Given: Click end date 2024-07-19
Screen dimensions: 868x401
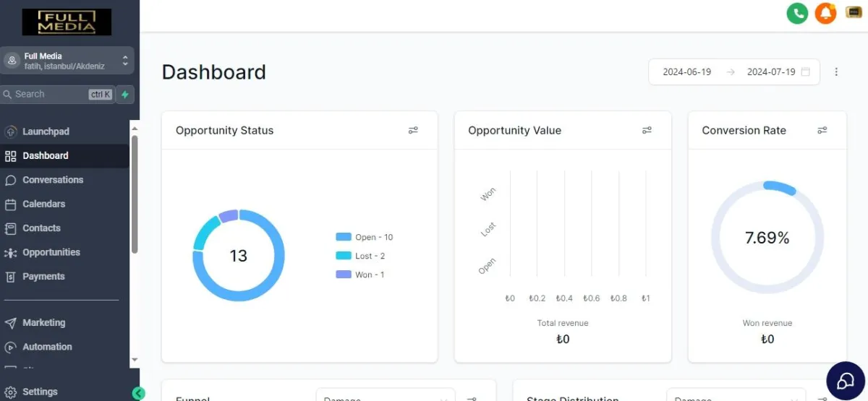Looking at the screenshot, I should pos(771,72).
